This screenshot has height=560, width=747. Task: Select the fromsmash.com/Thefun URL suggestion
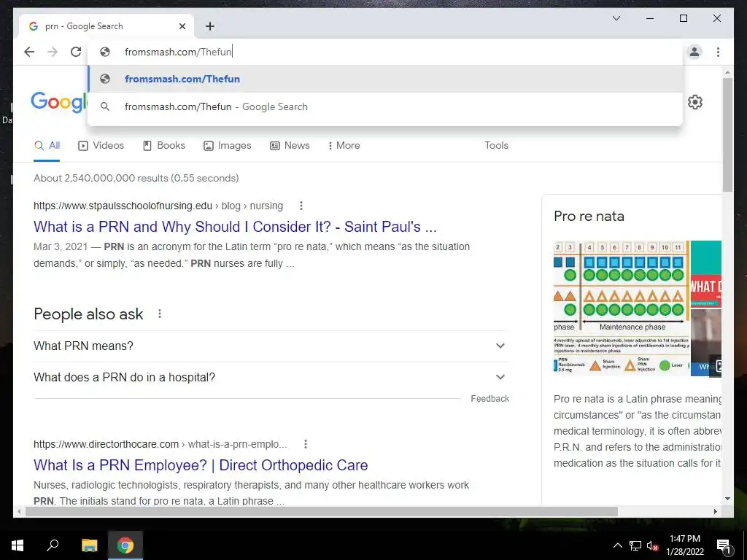(x=385, y=79)
